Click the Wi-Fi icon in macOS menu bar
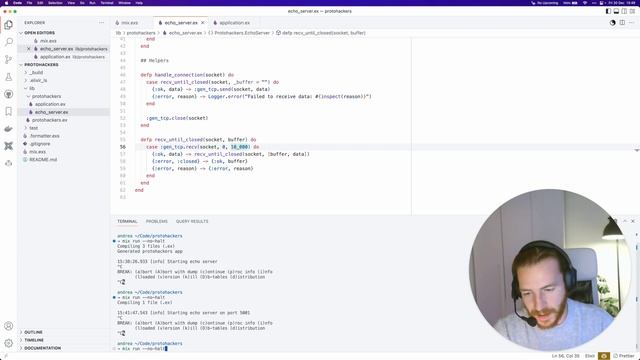The image size is (640, 360). pyautogui.click(x=584, y=3)
